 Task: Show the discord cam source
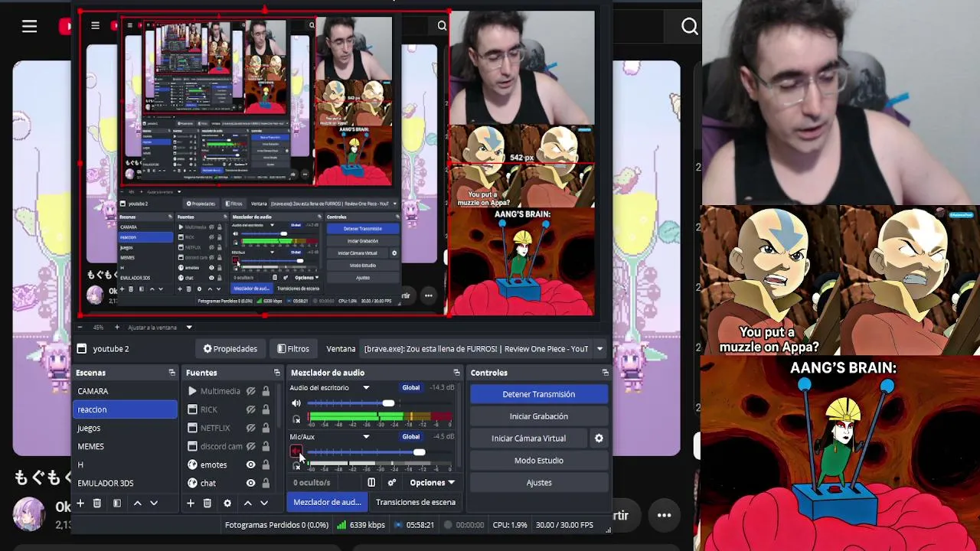click(250, 446)
